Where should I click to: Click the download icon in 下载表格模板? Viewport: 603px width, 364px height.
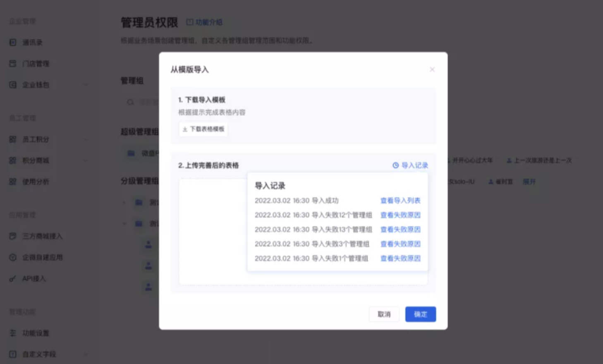point(185,129)
